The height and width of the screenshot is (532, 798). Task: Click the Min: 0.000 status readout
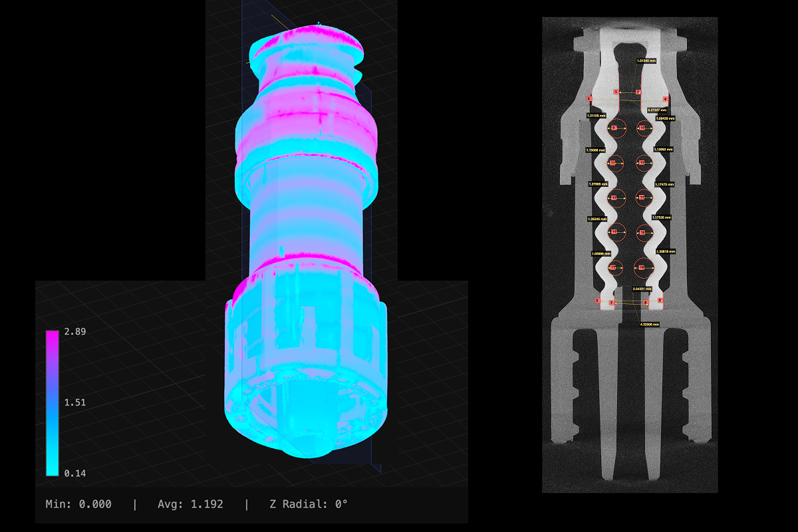point(78,504)
